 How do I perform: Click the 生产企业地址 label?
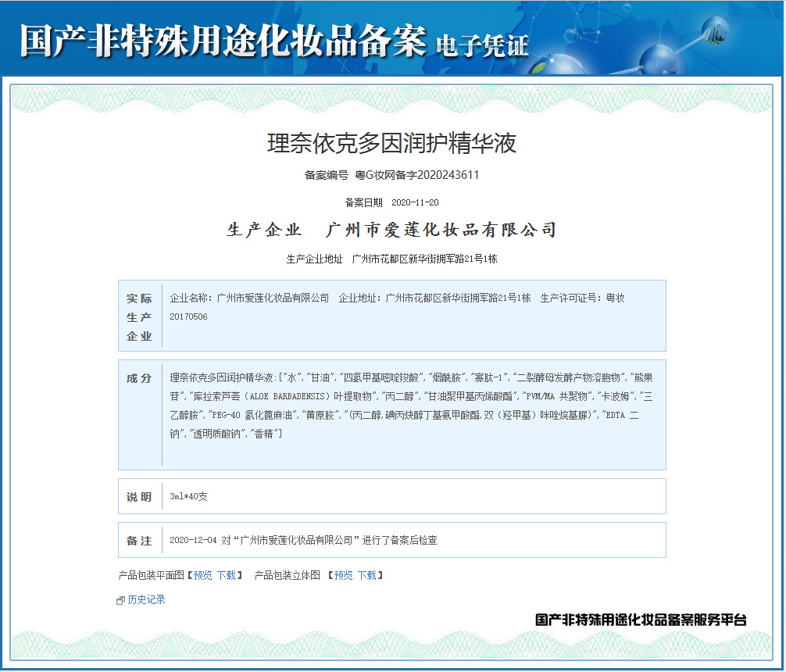coord(314,259)
